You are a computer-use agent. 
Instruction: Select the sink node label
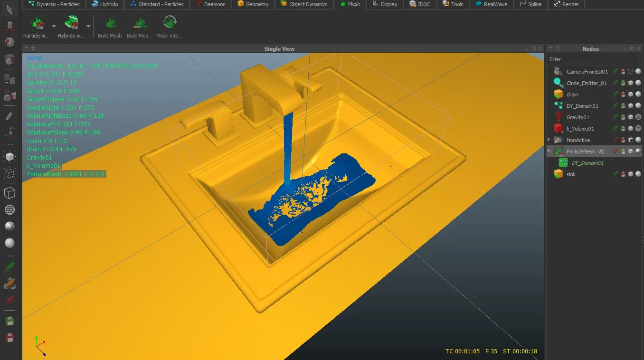(x=571, y=174)
